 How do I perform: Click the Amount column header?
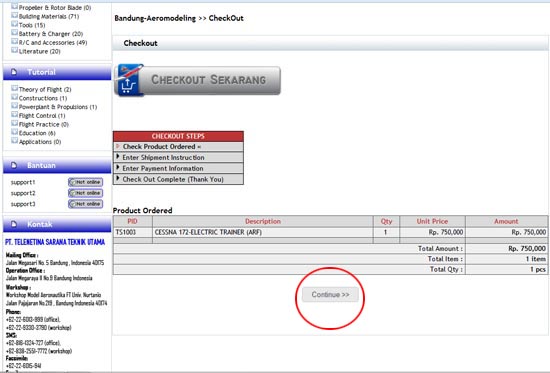click(x=506, y=221)
